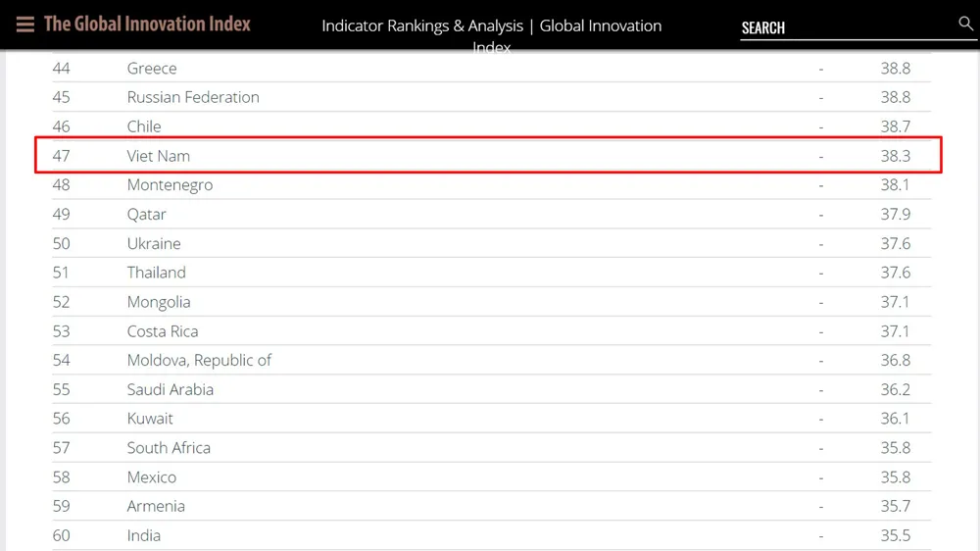Screen dimensions: 980x551
Task: Click Montenegro in the ranking list
Action: [170, 185]
